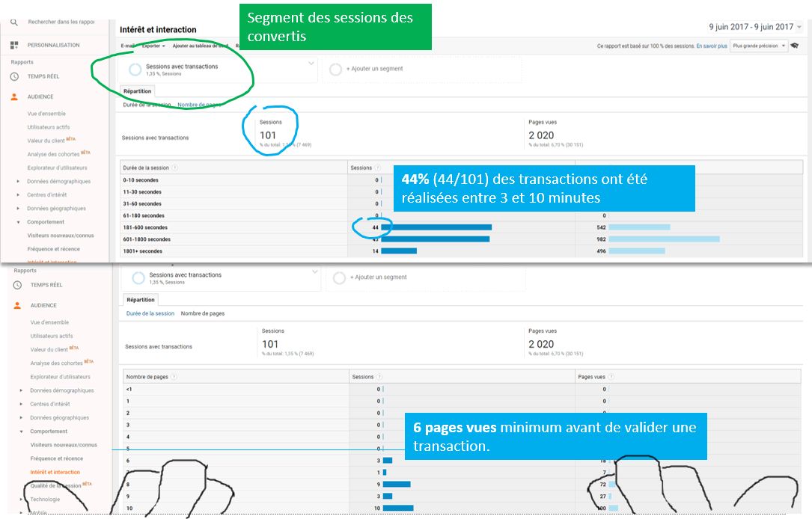Click help icon beside Durée de la session
812x519 pixels.
[174, 168]
